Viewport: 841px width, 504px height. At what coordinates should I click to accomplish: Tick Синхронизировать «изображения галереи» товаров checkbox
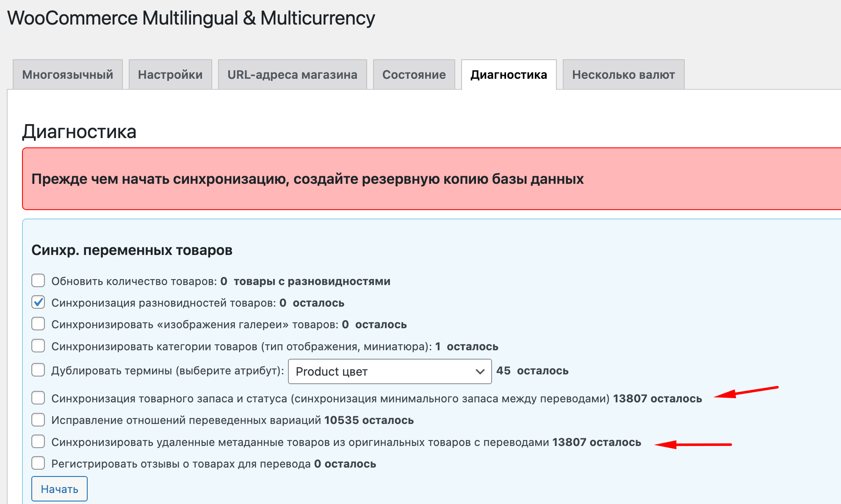38,324
